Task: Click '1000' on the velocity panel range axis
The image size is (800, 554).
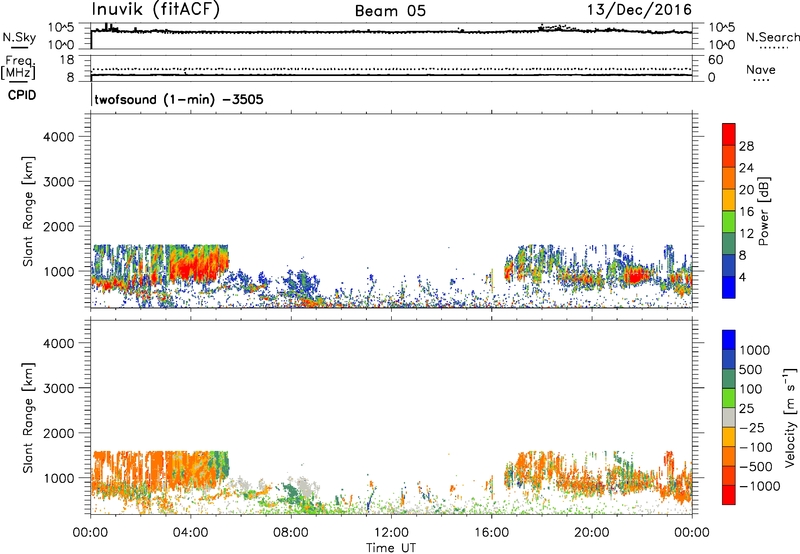Action: (x=59, y=478)
